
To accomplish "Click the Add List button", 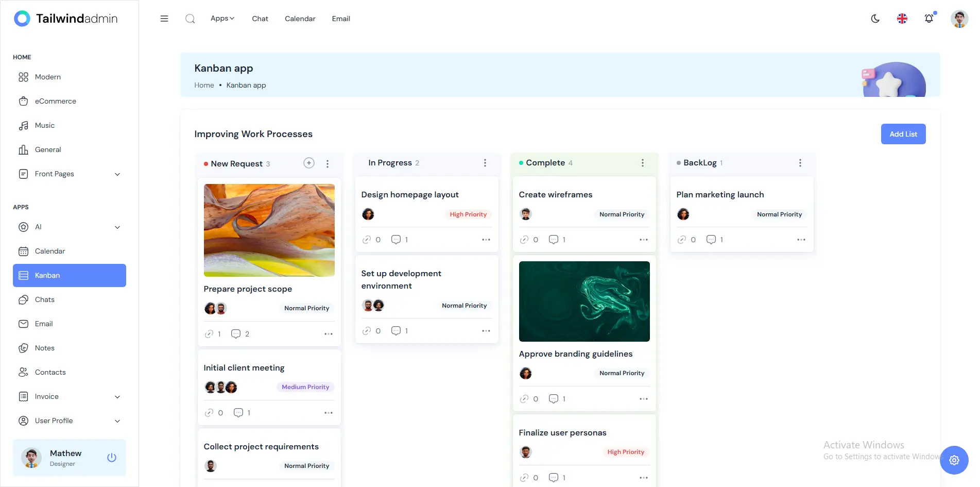I will (x=903, y=134).
